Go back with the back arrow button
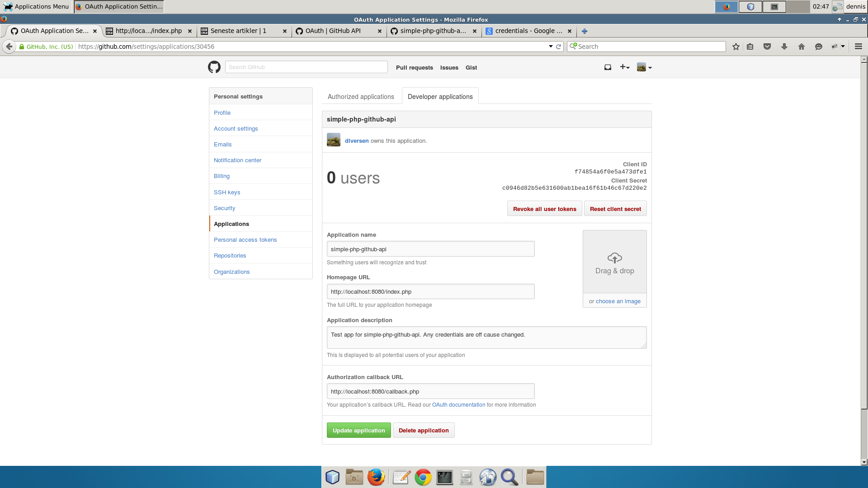The width and height of the screenshot is (868, 488). (9, 47)
